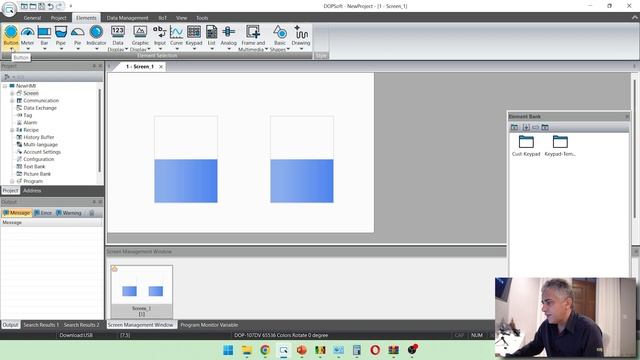Screen dimensions: 640x360
Task: Click first toolbar icon in Element Bank
Action: click(x=514, y=127)
